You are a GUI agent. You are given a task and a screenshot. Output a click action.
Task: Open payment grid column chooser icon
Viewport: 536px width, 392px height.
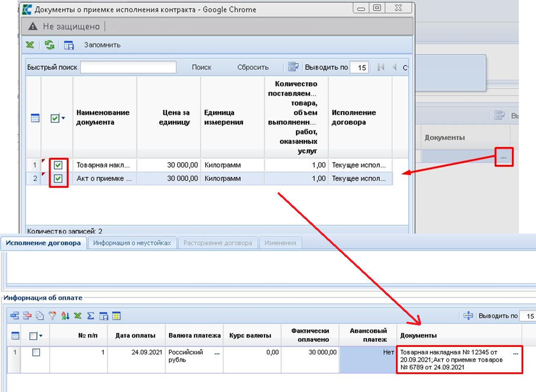(x=16, y=336)
